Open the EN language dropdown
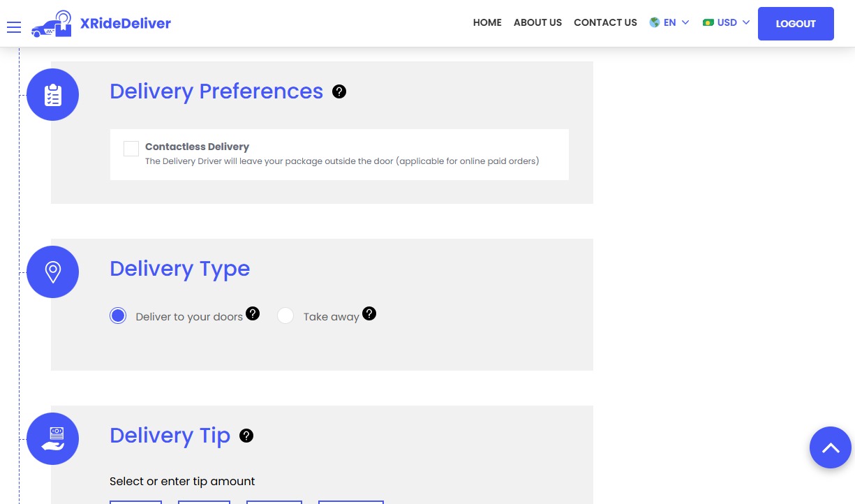 [x=669, y=22]
